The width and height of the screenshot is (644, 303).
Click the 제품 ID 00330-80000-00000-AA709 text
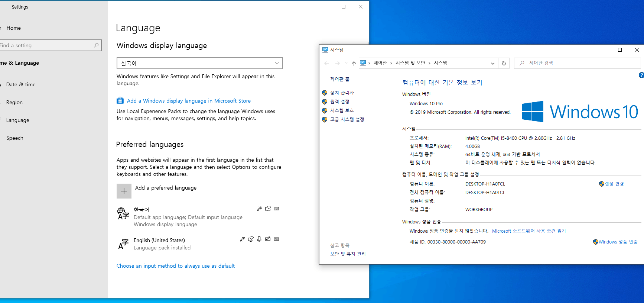(x=448, y=242)
